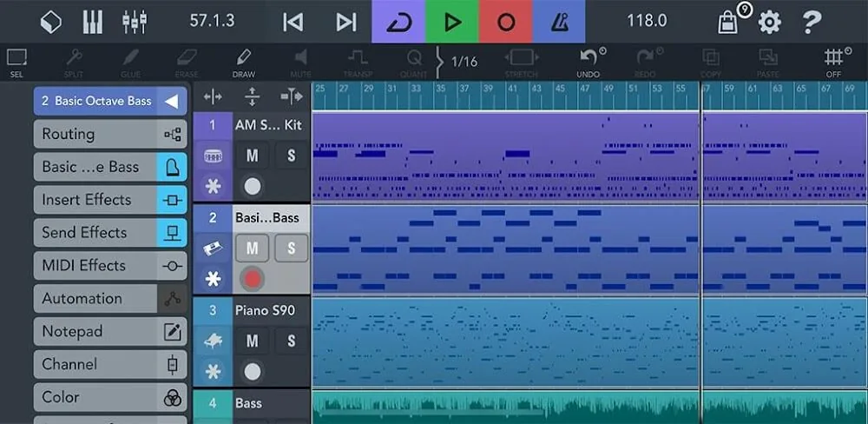Image resolution: width=868 pixels, height=424 pixels.
Task: Solo the Basi...Bass track
Action: (291, 248)
